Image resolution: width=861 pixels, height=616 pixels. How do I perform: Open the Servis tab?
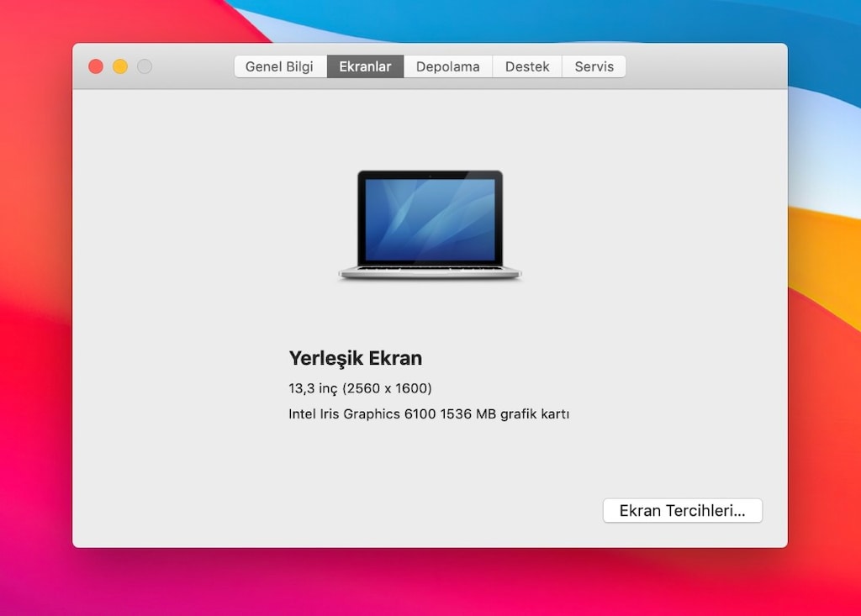coord(594,66)
